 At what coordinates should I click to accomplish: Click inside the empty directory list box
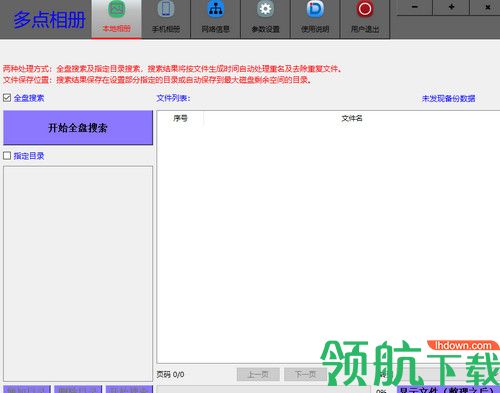[x=78, y=273]
